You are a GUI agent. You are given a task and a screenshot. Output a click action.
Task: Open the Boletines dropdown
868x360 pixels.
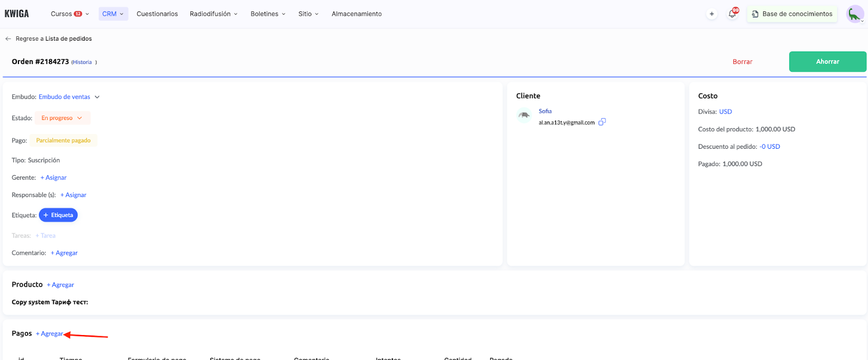click(268, 14)
